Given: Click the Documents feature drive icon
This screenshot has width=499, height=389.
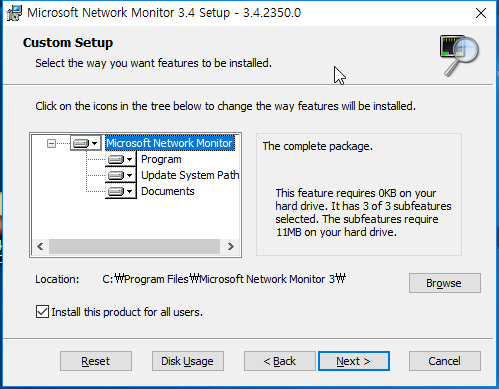Looking at the screenshot, I should 116,191.
